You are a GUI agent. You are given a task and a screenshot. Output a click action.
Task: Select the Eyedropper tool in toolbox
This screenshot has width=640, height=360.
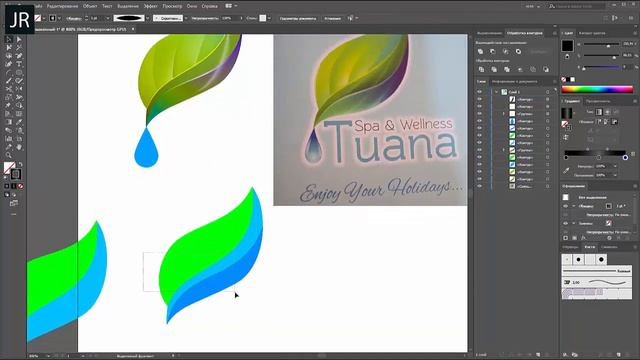click(19, 122)
